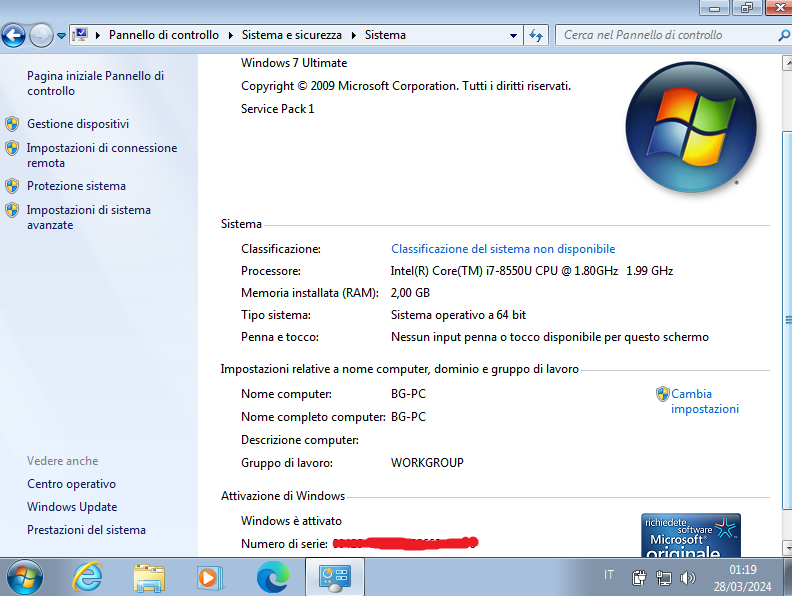Click the search magnifier icon
This screenshot has height=596, width=792.
[784, 35]
